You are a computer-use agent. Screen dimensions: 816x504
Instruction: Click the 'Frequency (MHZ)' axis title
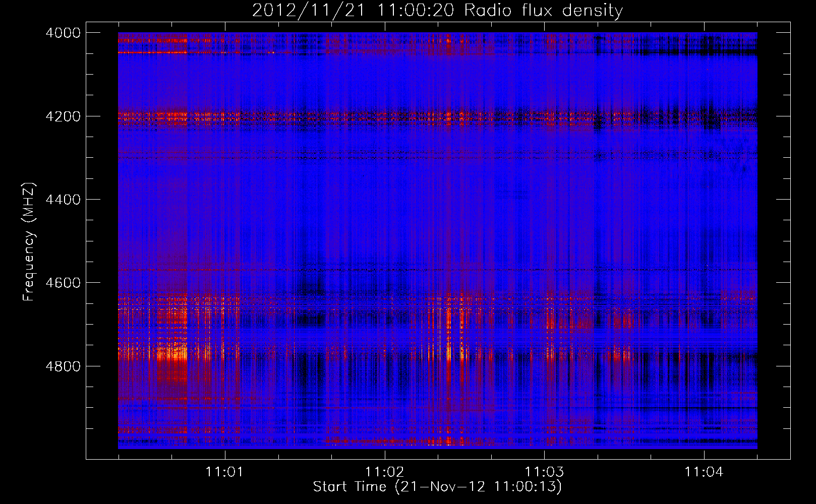tap(29, 242)
